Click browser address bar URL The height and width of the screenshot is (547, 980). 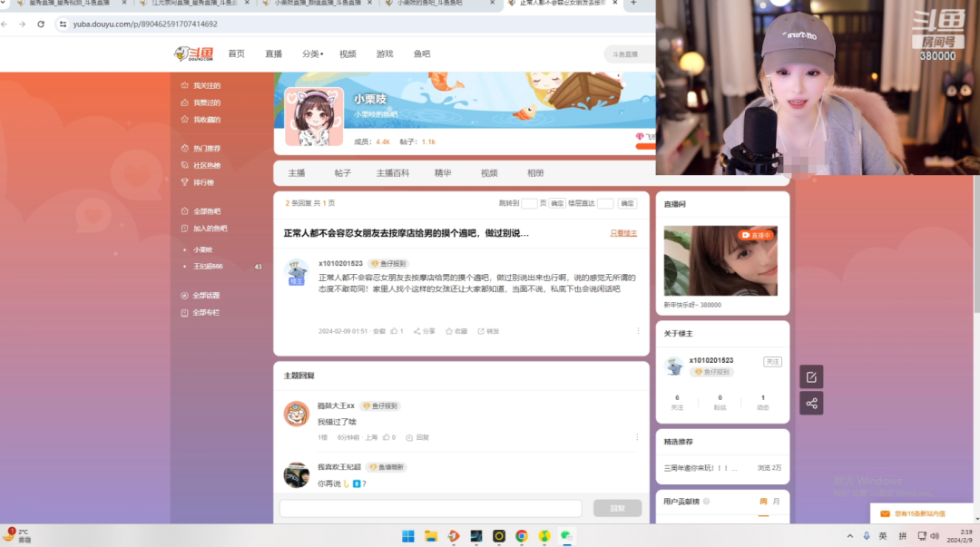145,24
